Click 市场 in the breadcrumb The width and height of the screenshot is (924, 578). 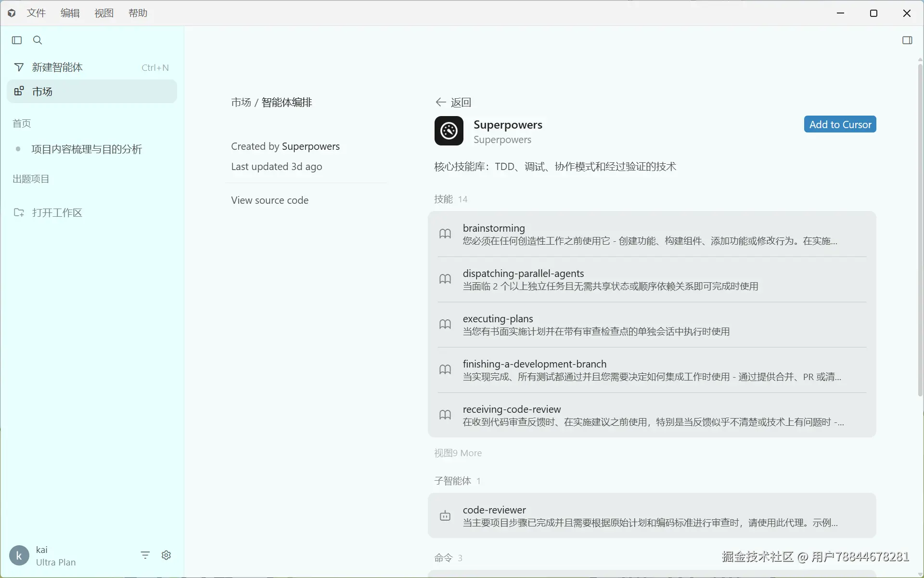point(241,102)
